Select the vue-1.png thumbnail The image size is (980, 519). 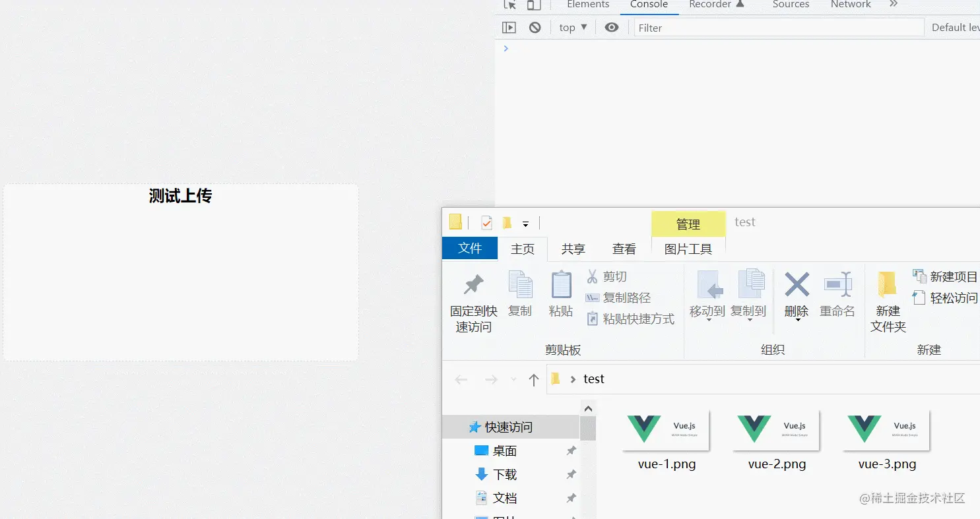pyautogui.click(x=666, y=431)
